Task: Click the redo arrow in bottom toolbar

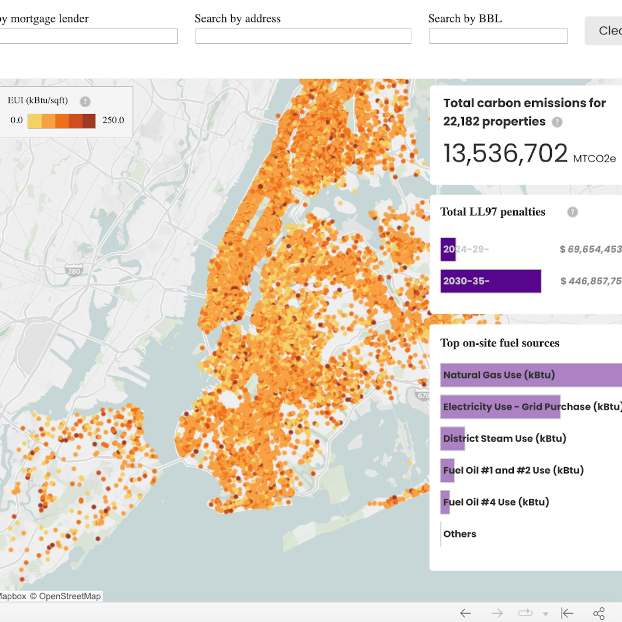Action: (x=497, y=613)
